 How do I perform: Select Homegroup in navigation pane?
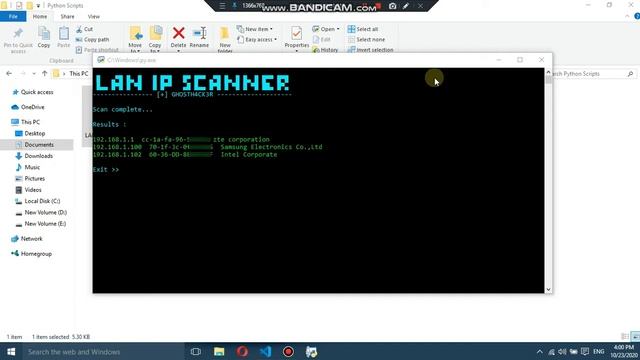point(32,254)
